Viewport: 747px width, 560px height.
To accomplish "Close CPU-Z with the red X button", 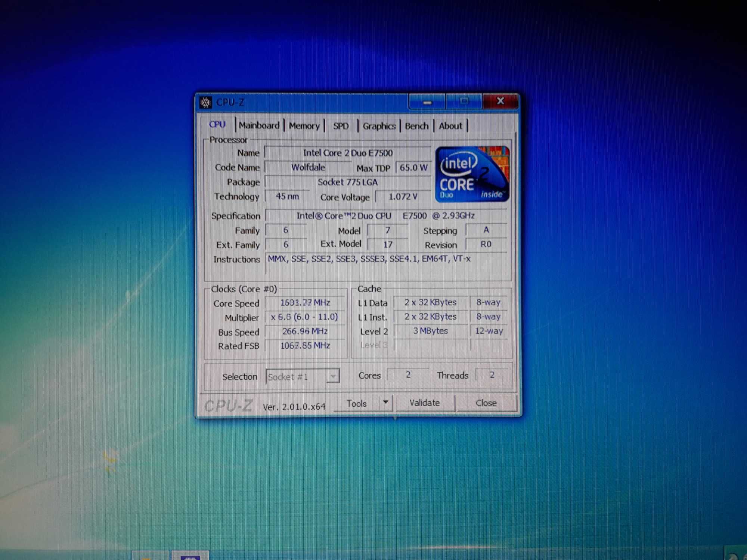I will pos(500,101).
